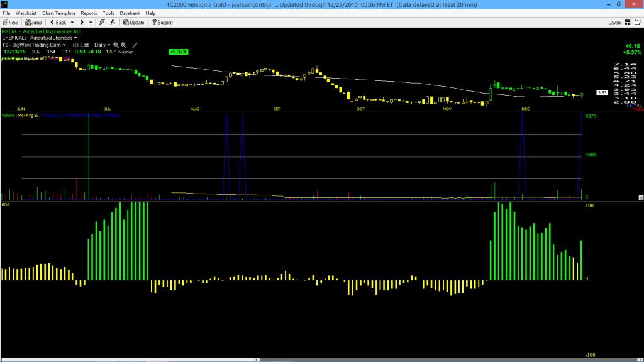Viewport: 644px width, 362px height.
Task: Open the Databank menu
Action: coord(130,13)
